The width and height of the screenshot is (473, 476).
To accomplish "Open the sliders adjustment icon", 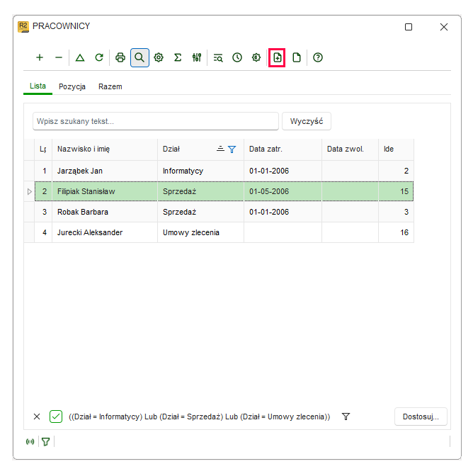I will coord(197,57).
